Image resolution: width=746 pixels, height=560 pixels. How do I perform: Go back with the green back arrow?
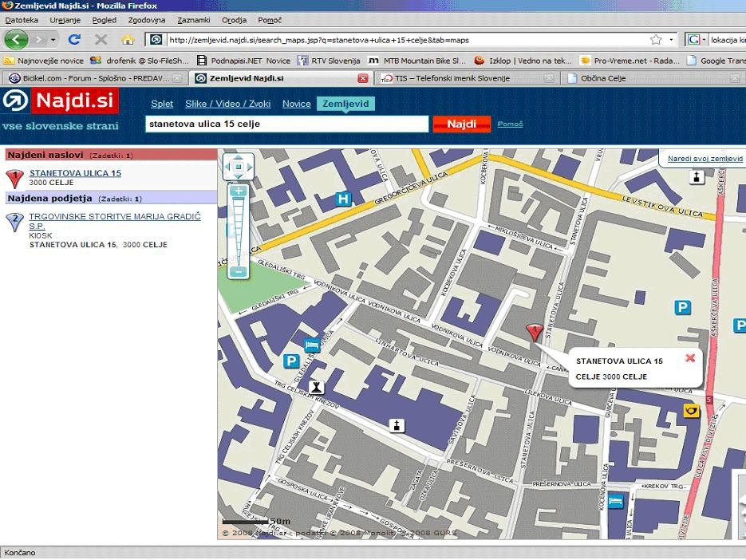pyautogui.click(x=17, y=40)
